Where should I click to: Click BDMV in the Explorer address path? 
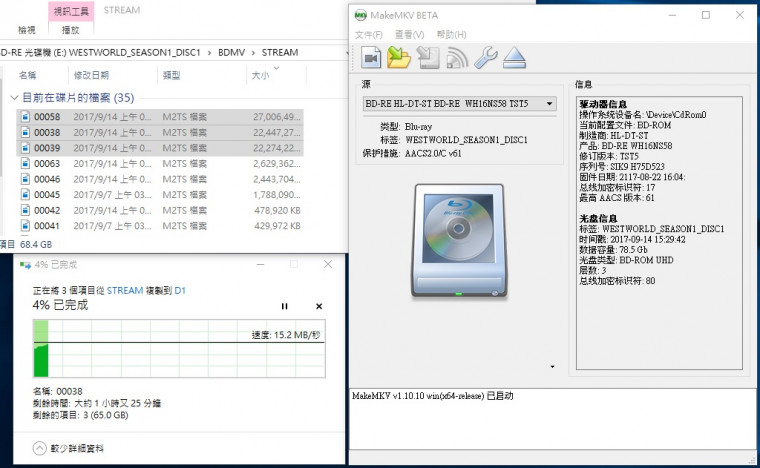click(x=231, y=52)
